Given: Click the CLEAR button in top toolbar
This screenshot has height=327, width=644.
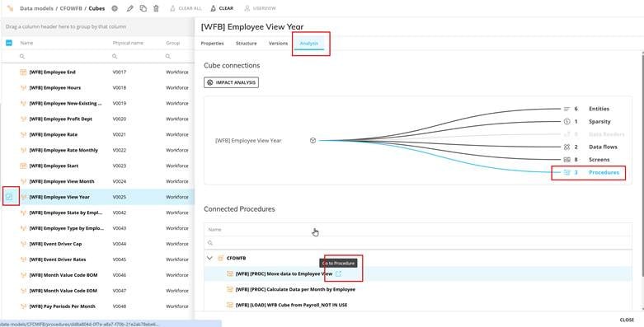Looking at the screenshot, I should pyautogui.click(x=222, y=8).
